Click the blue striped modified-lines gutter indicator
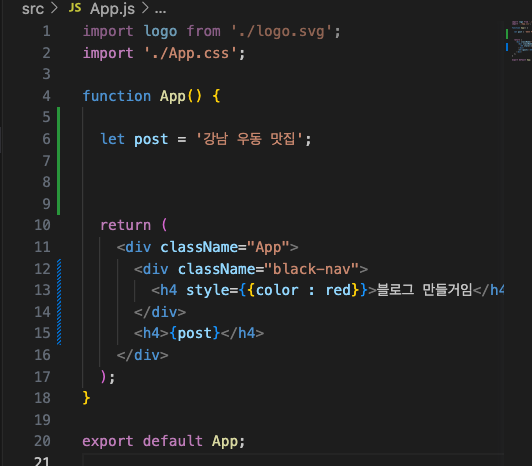 (x=59, y=302)
